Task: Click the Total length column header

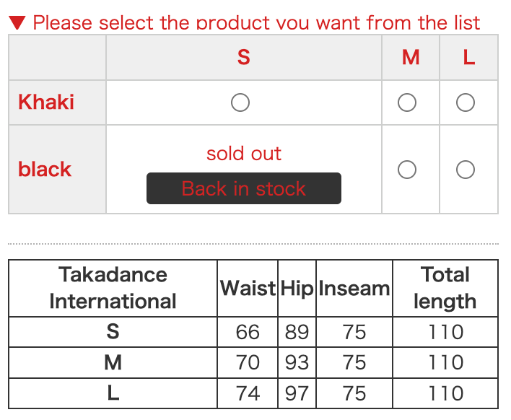Action: click(x=445, y=288)
